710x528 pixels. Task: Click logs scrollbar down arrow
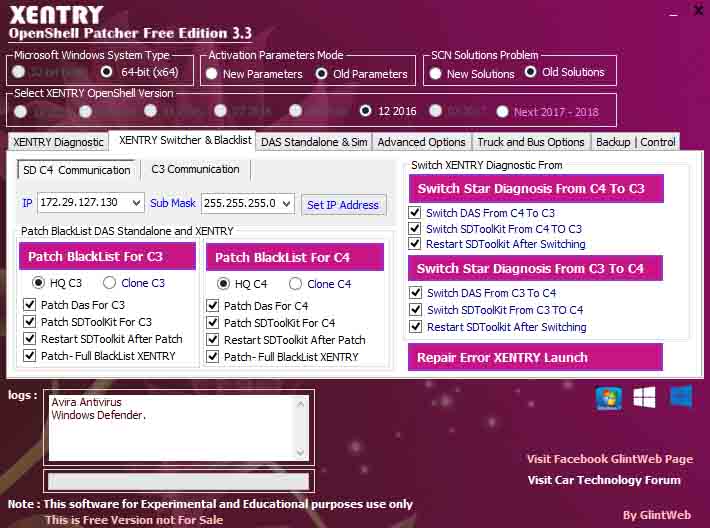tap(300, 452)
